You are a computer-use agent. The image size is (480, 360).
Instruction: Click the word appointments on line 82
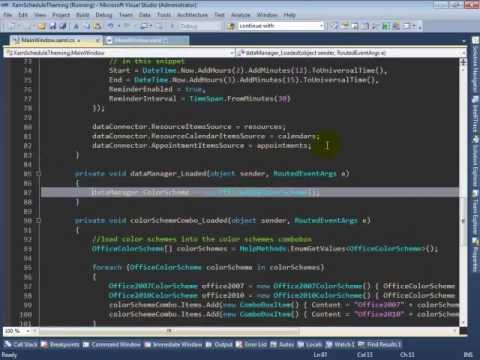point(282,146)
